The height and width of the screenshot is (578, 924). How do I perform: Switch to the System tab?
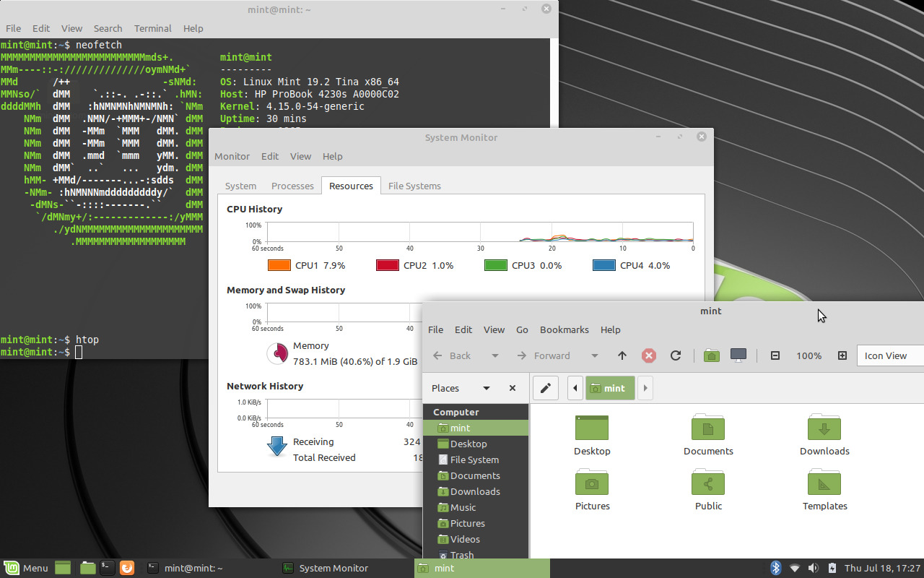tap(240, 186)
